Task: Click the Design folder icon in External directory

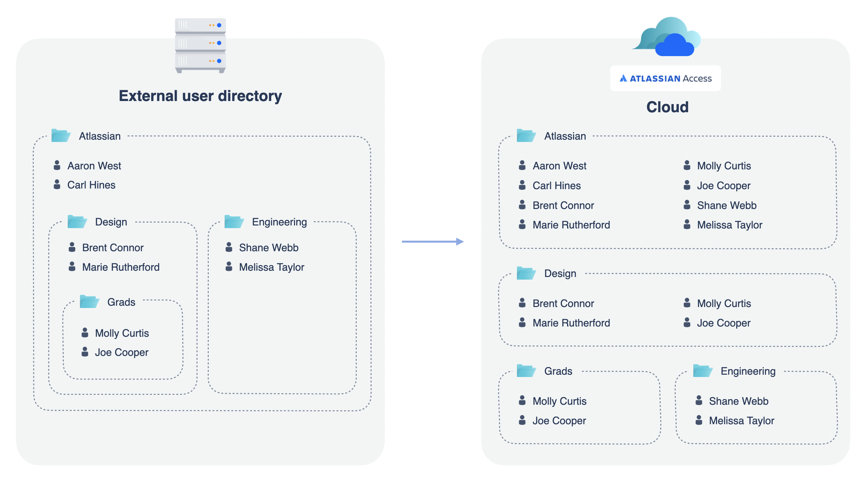Action: [77, 222]
